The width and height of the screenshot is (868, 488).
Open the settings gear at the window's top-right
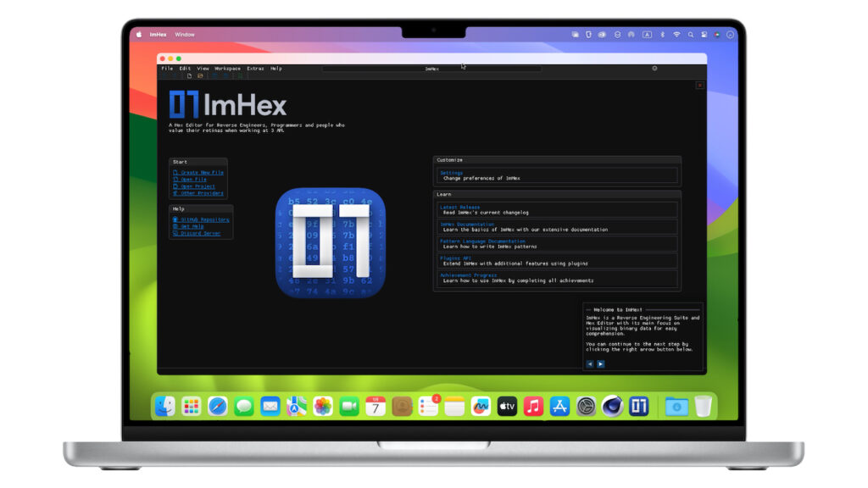click(x=653, y=68)
